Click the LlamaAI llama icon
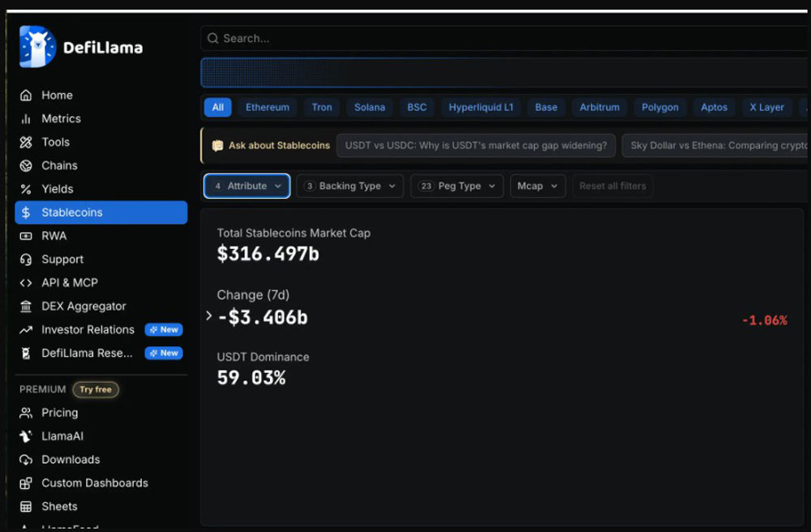This screenshot has width=811, height=532. 26,436
